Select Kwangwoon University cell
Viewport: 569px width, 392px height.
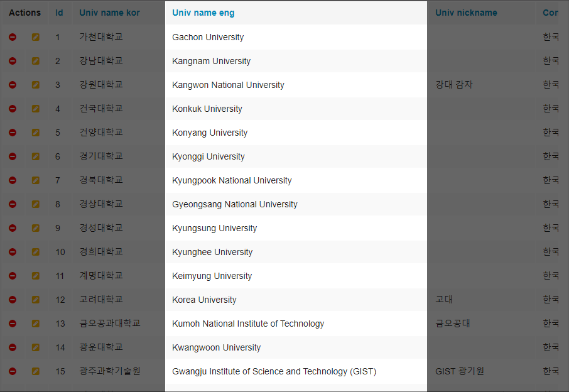pos(296,347)
